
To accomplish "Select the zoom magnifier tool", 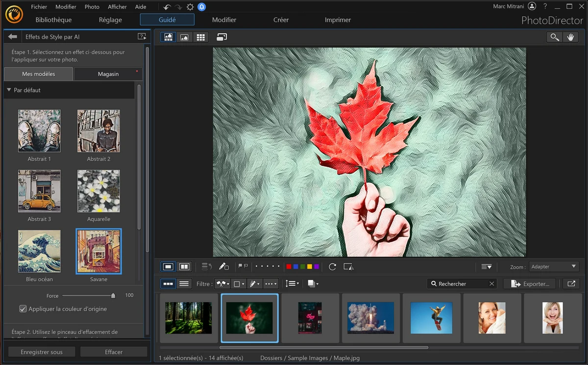I will coord(555,37).
